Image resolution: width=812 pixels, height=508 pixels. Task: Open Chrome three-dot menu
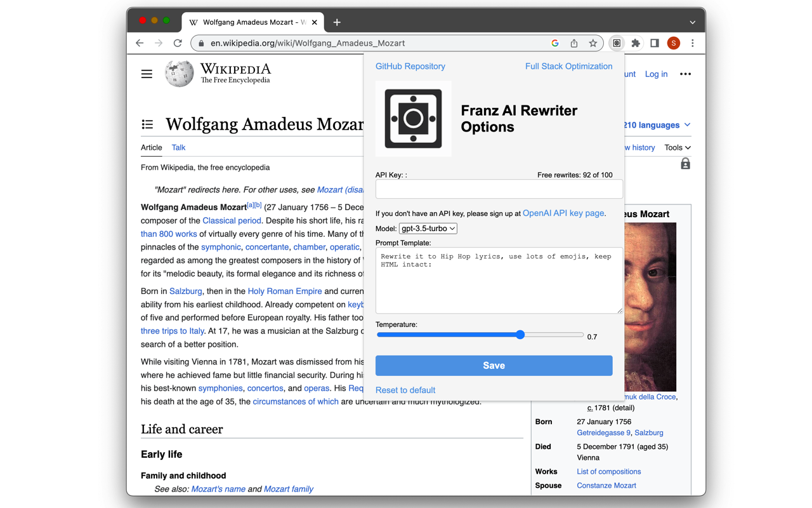pyautogui.click(x=693, y=43)
